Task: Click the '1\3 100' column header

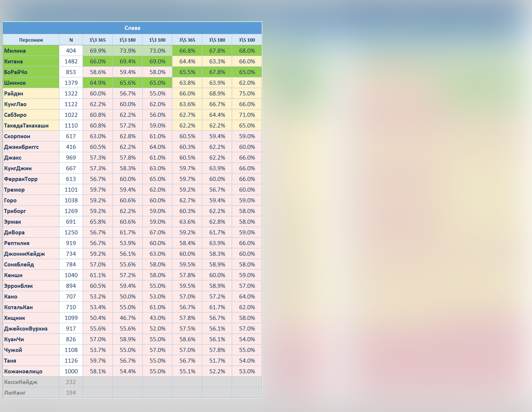Action: coord(157,40)
